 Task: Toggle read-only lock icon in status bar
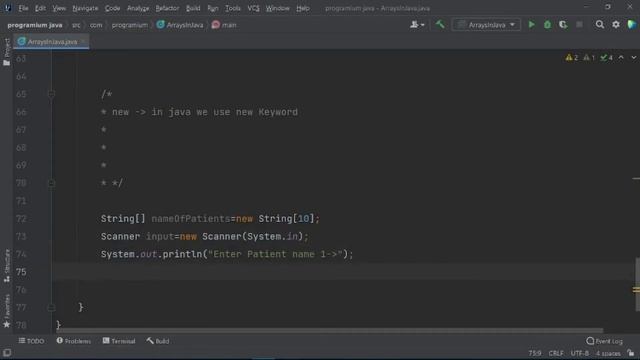tap(631, 353)
